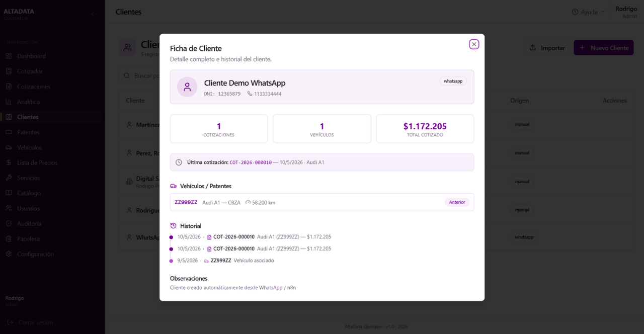Click the Anterior badge on ZZ999ZZ
This screenshot has width=644, height=334.
[457, 202]
